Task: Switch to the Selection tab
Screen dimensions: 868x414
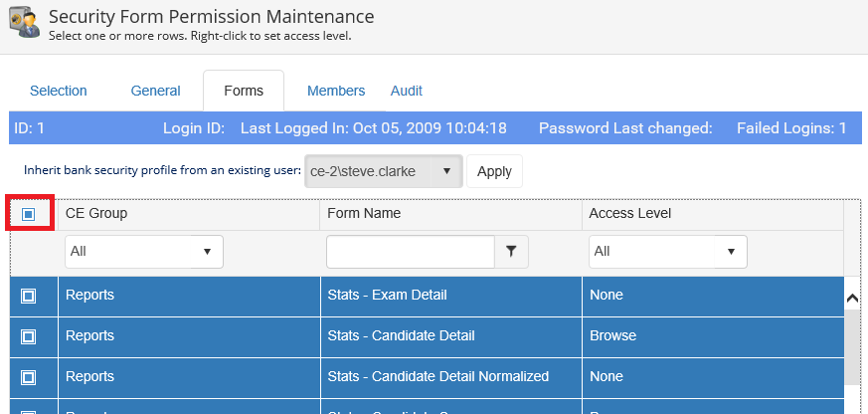Action: [59, 91]
